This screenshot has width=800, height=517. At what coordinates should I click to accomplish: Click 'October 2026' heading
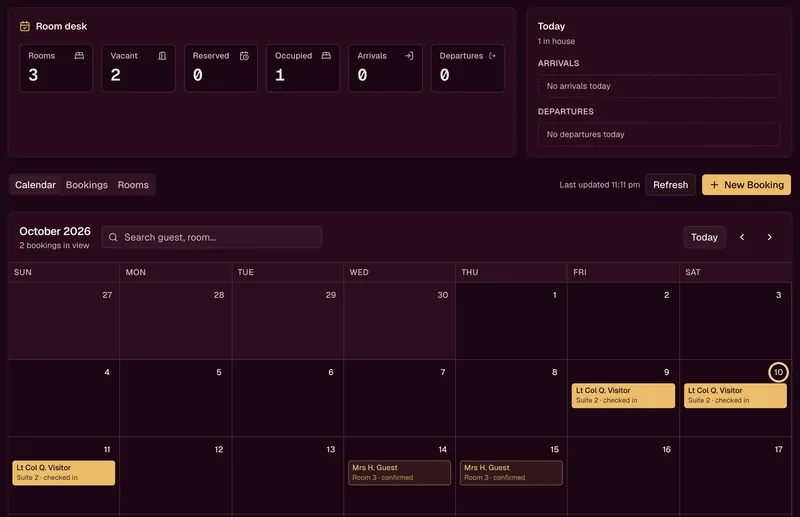55,231
